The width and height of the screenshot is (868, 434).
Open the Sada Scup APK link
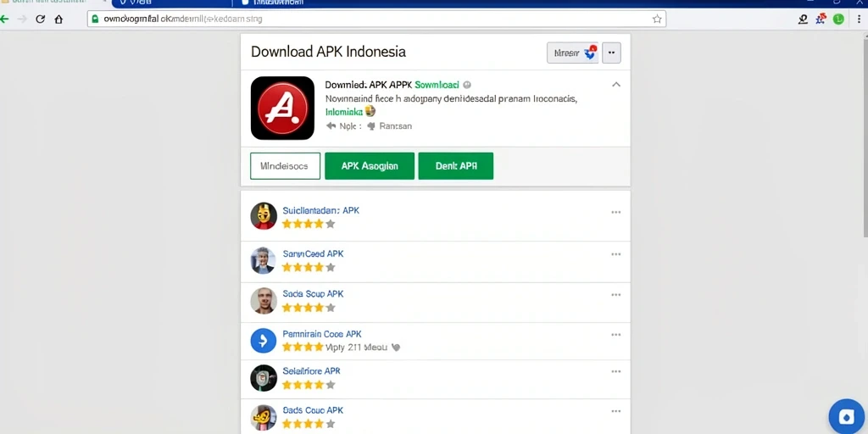[x=313, y=294]
